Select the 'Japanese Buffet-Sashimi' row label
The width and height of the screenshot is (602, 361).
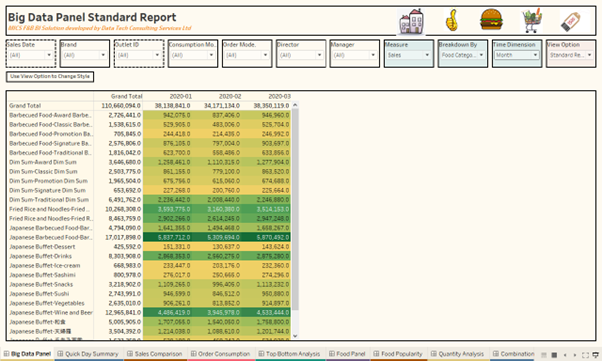pos(42,275)
